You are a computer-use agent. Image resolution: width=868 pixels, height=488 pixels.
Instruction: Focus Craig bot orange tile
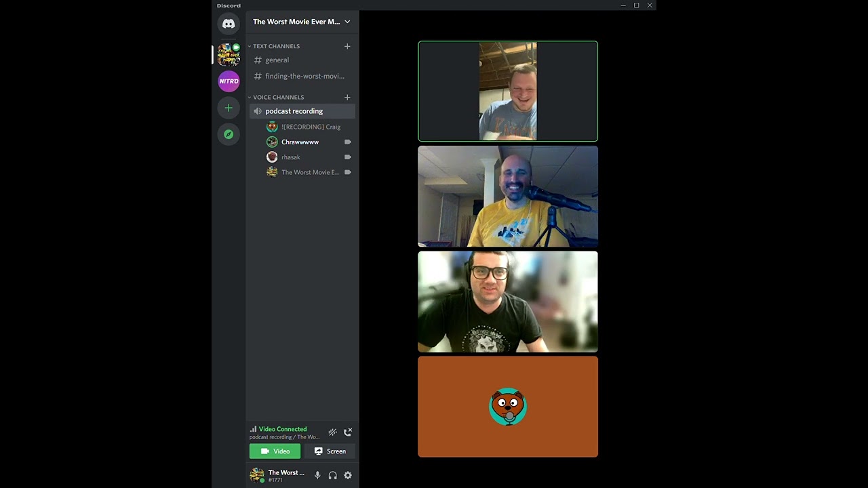click(508, 407)
